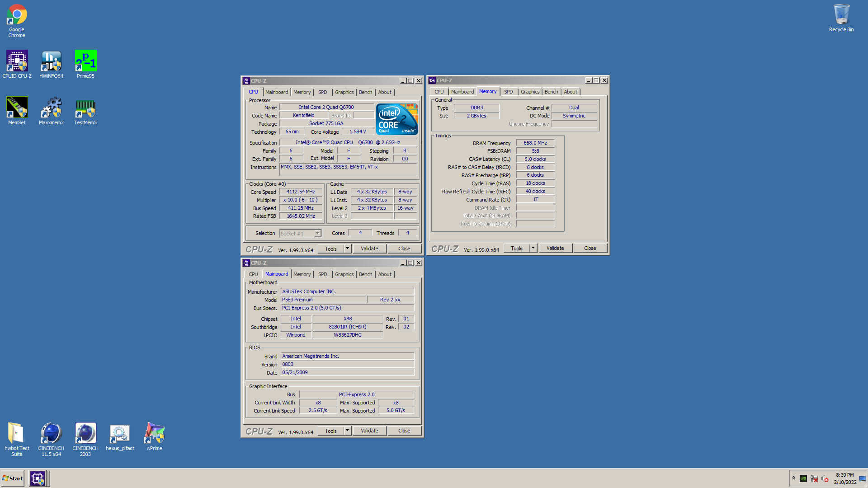Click Tools button in Memory window
The image size is (868, 488).
pyautogui.click(x=517, y=248)
